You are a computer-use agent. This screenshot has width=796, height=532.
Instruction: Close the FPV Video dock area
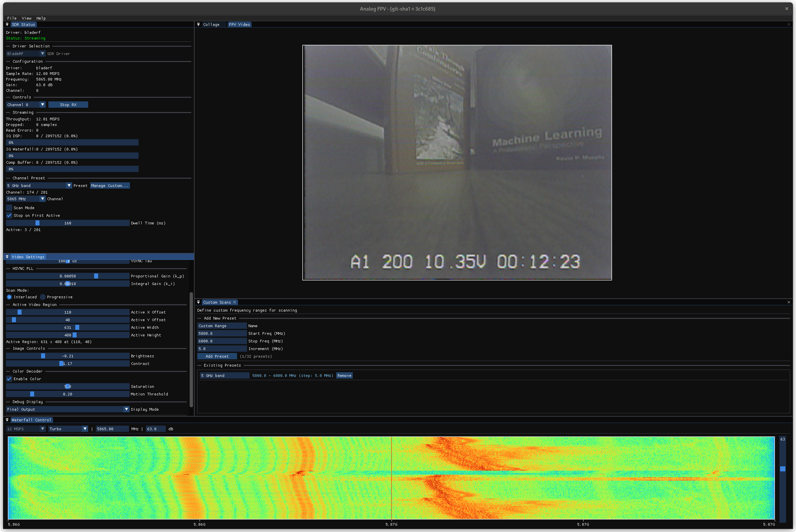point(789,25)
